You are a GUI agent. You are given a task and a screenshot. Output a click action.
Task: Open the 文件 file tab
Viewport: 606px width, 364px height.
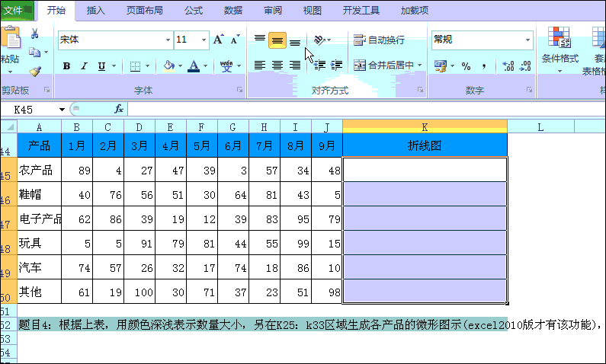click(16, 11)
